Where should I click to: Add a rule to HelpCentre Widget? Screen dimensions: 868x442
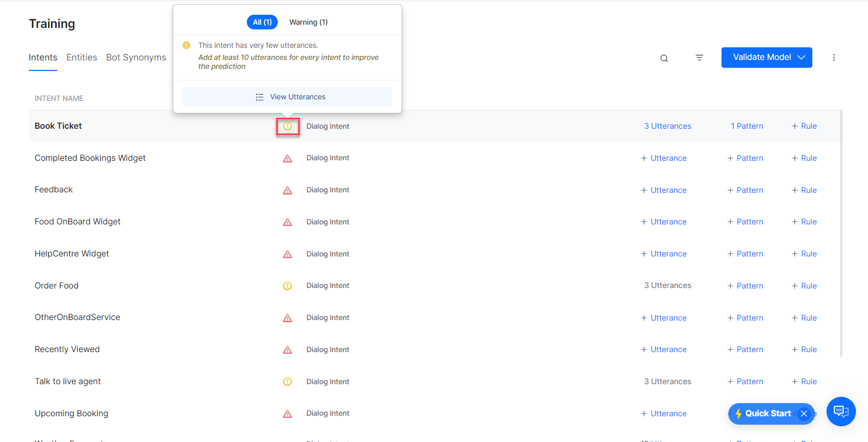804,254
